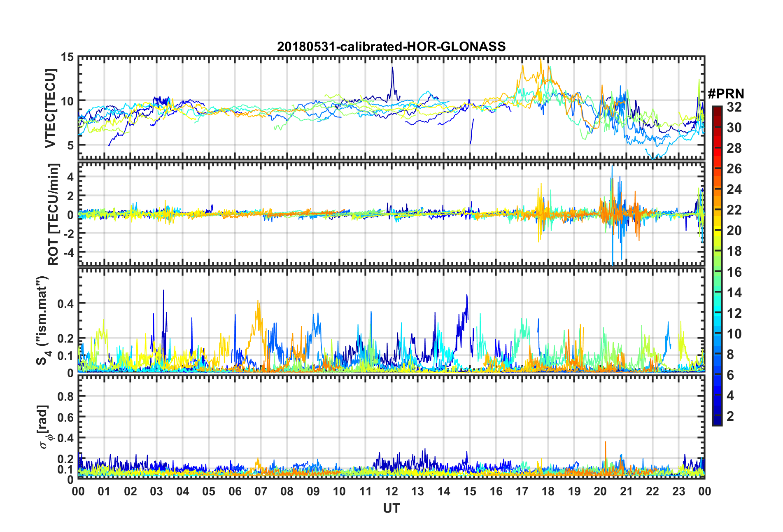
Task: Click the #PRN colorbar title
Action: point(726,94)
